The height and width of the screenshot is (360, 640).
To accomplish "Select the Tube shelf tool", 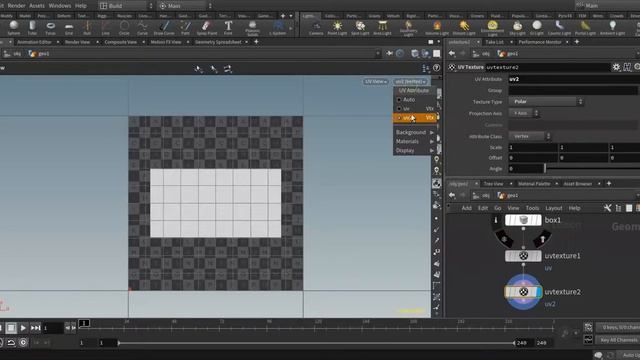I will (x=32, y=28).
